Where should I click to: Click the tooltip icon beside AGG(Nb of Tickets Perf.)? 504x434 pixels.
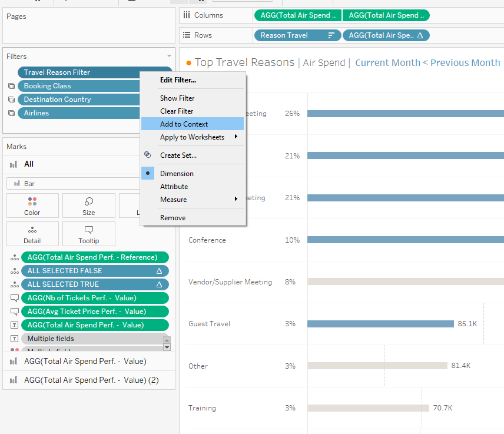(15, 298)
